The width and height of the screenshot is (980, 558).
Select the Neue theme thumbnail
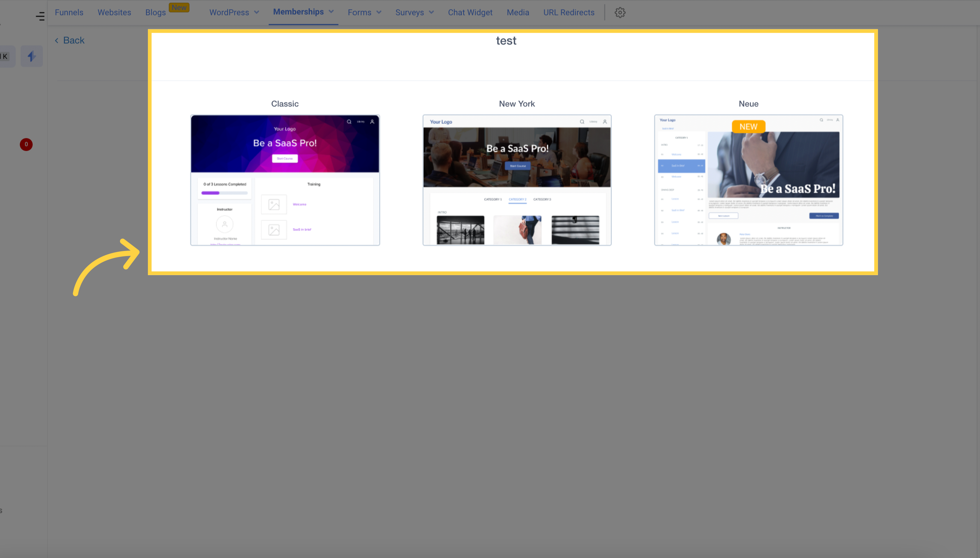point(748,180)
